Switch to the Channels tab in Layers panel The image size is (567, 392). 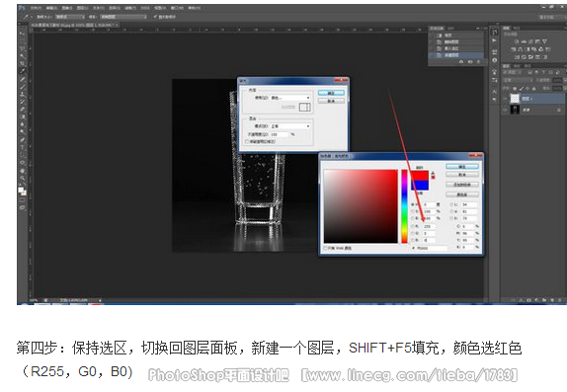(x=517, y=66)
